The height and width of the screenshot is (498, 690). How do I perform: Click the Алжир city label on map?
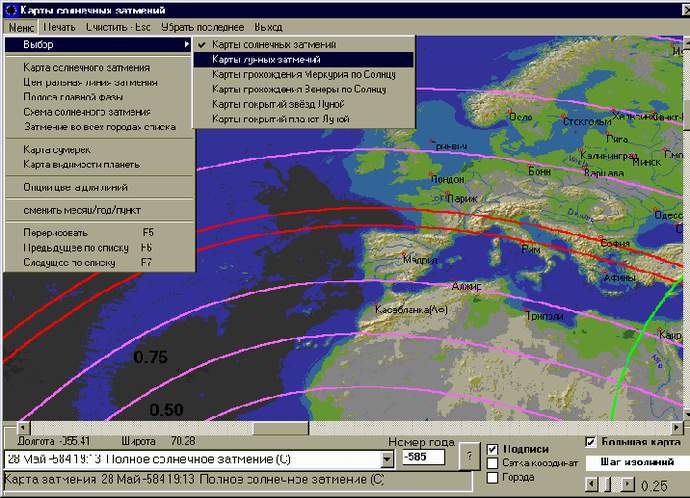pyautogui.click(x=467, y=287)
